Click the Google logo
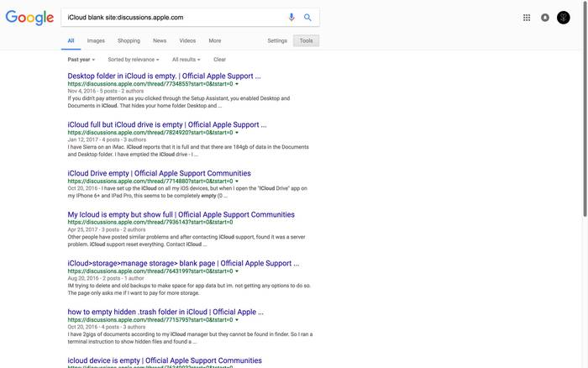This screenshot has width=588, height=368. tap(29, 18)
